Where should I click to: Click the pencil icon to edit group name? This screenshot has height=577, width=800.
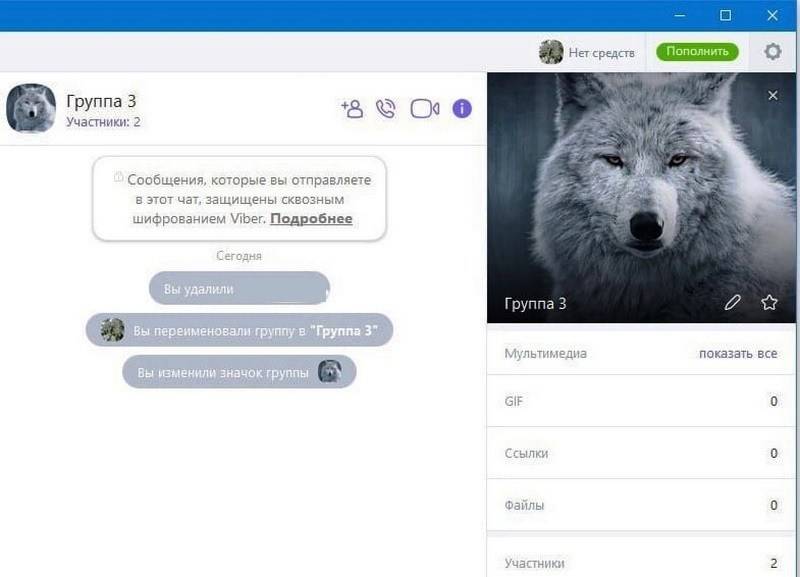[733, 302]
